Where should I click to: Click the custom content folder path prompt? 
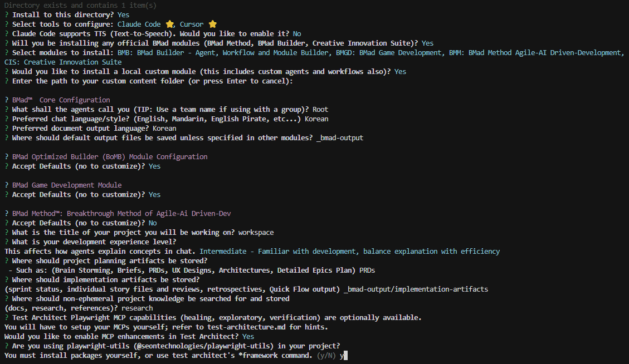(149, 81)
